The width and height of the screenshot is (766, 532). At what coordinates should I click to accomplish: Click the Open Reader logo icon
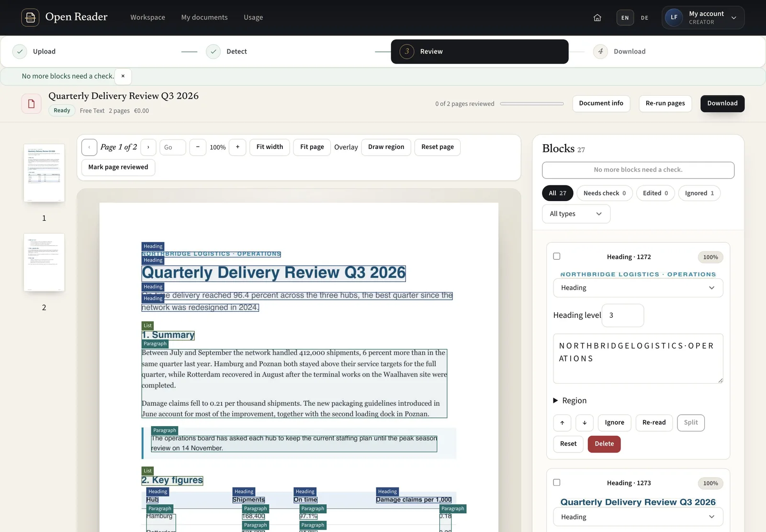tap(30, 18)
